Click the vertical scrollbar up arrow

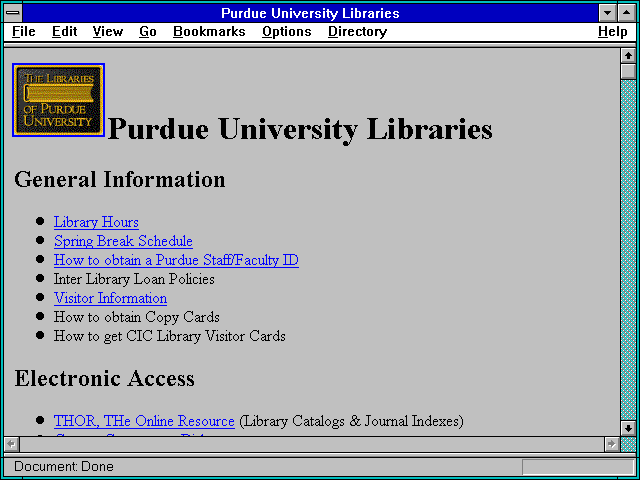click(628, 56)
